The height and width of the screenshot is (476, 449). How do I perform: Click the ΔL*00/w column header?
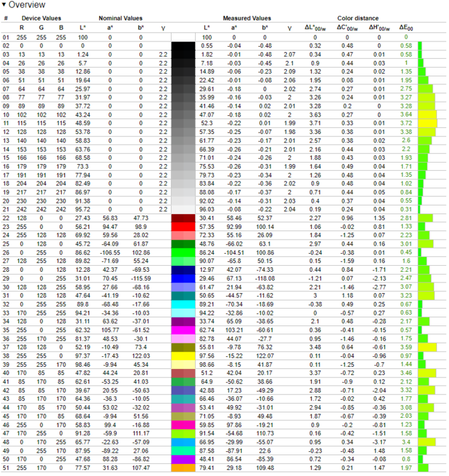[x=315, y=27]
